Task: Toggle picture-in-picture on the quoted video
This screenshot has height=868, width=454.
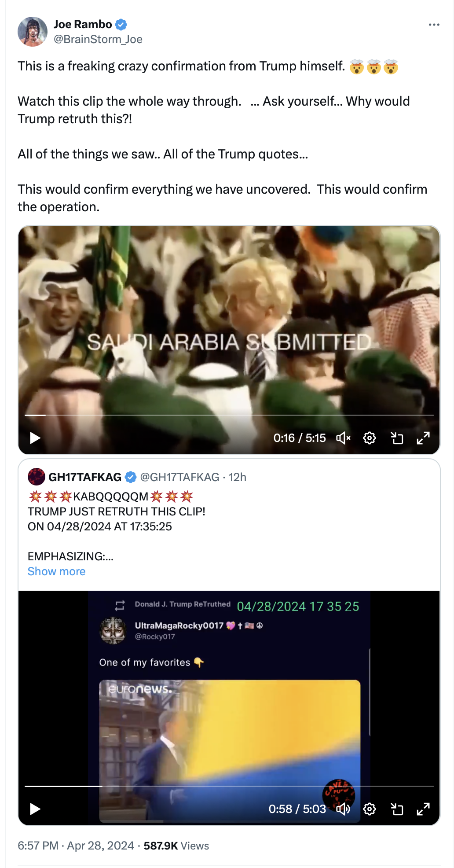Action: [x=397, y=809]
